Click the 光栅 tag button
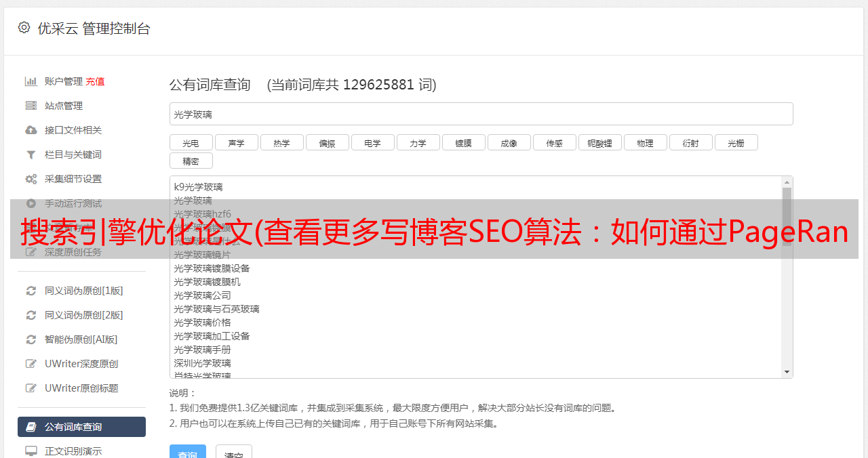Image resolution: width=868 pixels, height=458 pixels. pos(736,142)
